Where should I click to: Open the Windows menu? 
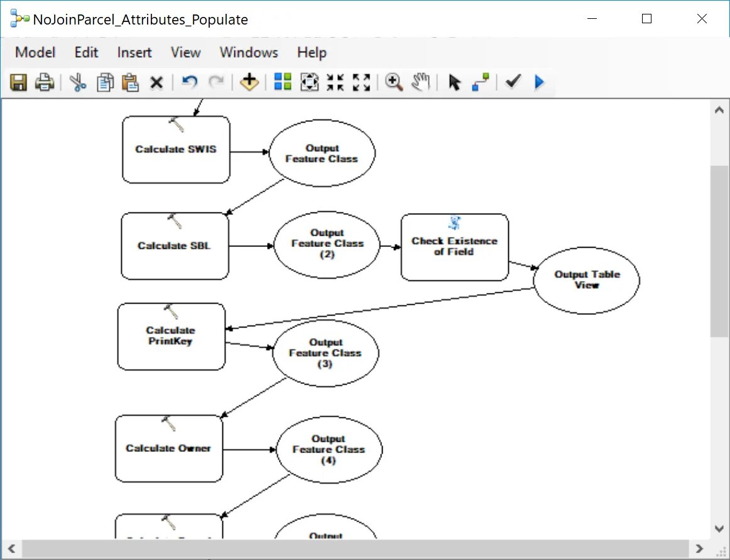tap(249, 52)
